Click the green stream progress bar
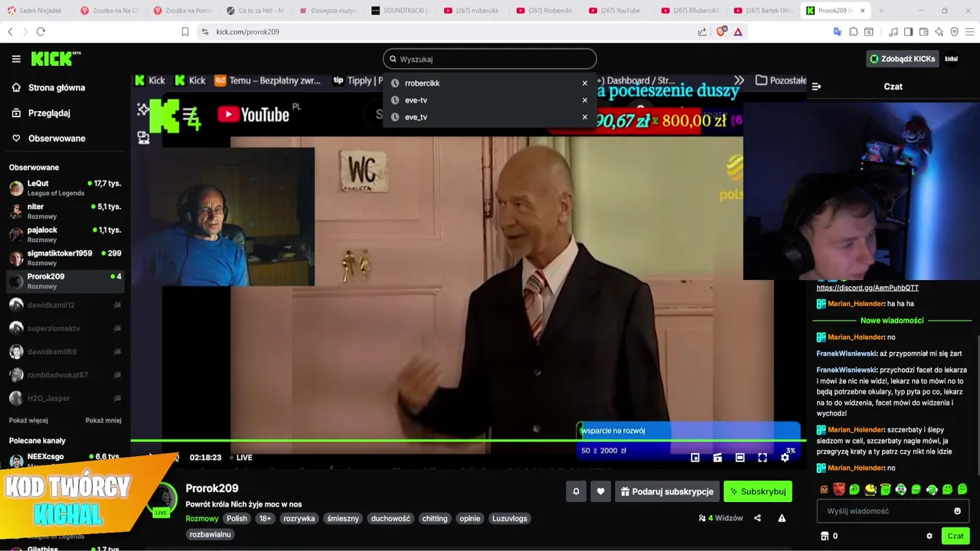980x551 pixels. click(467, 440)
